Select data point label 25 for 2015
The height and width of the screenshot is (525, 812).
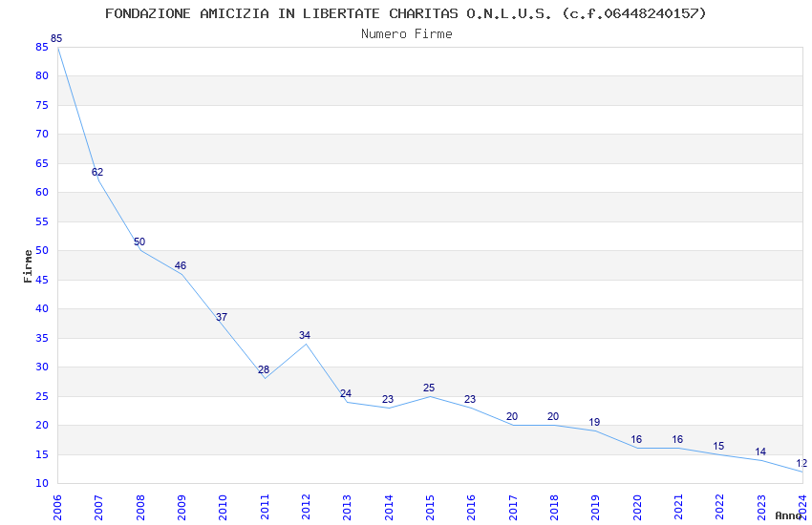(x=429, y=388)
